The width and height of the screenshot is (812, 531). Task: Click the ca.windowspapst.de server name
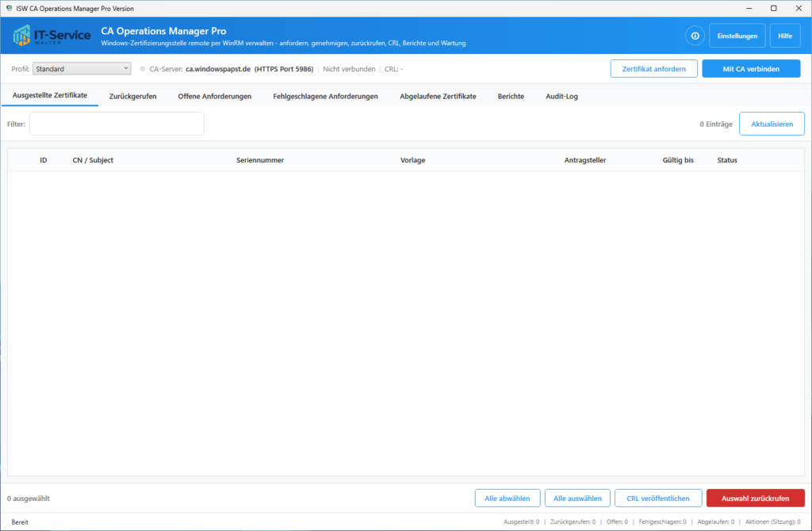(x=218, y=69)
